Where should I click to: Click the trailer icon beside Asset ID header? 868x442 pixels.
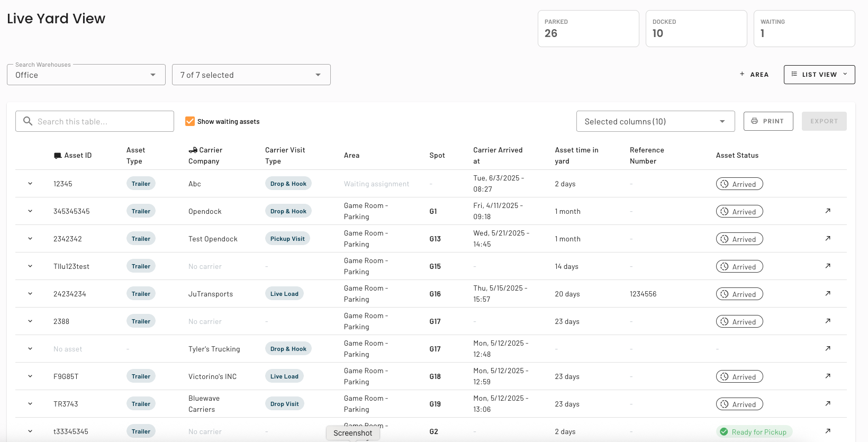(x=58, y=156)
